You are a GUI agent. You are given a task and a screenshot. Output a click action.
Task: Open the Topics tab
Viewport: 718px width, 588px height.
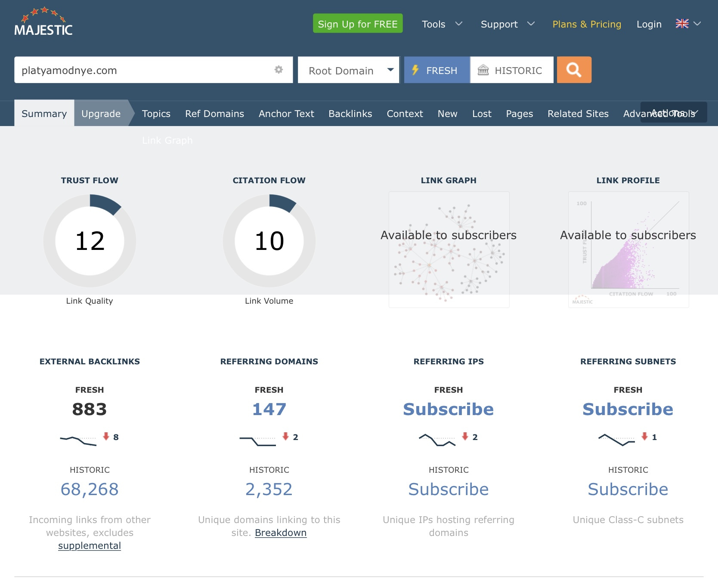tap(156, 114)
